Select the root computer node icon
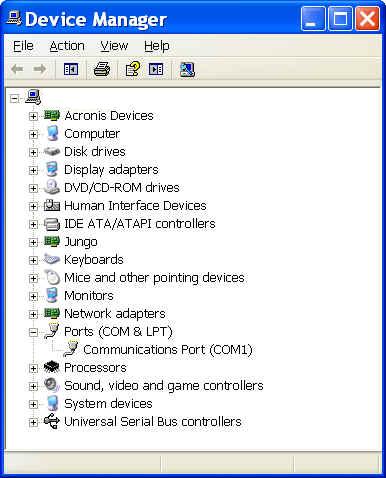Screen dimensions: 386x478 click(33, 97)
